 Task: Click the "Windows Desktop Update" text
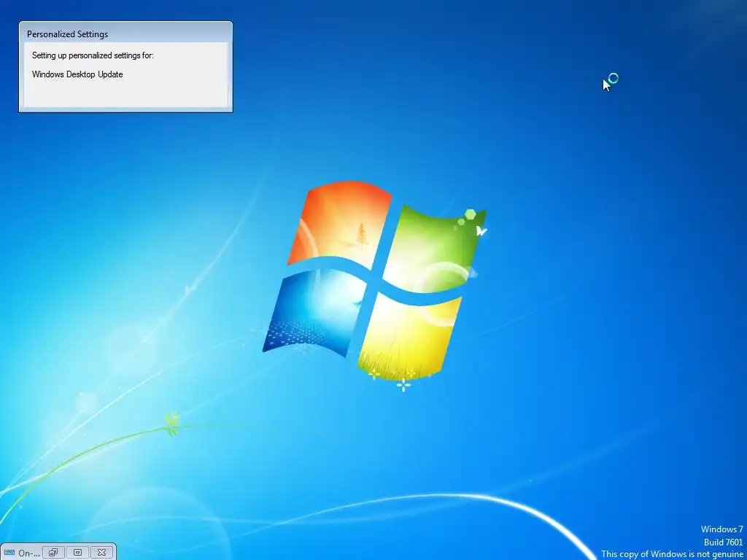coord(77,74)
